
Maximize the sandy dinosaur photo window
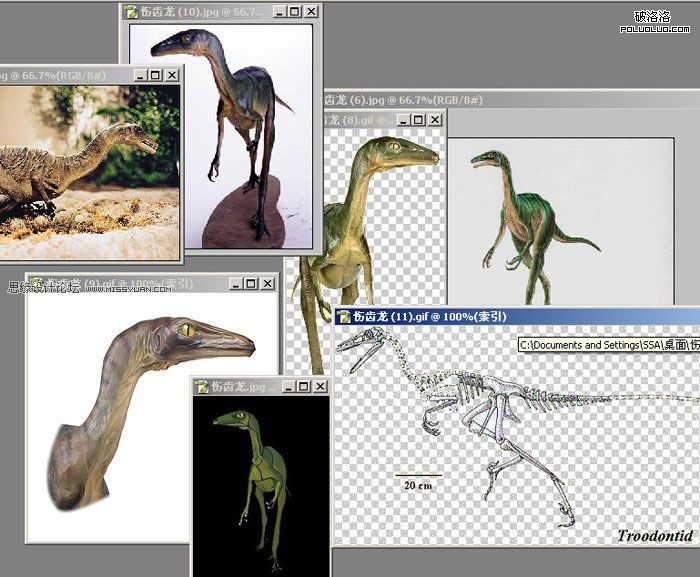coord(155,75)
